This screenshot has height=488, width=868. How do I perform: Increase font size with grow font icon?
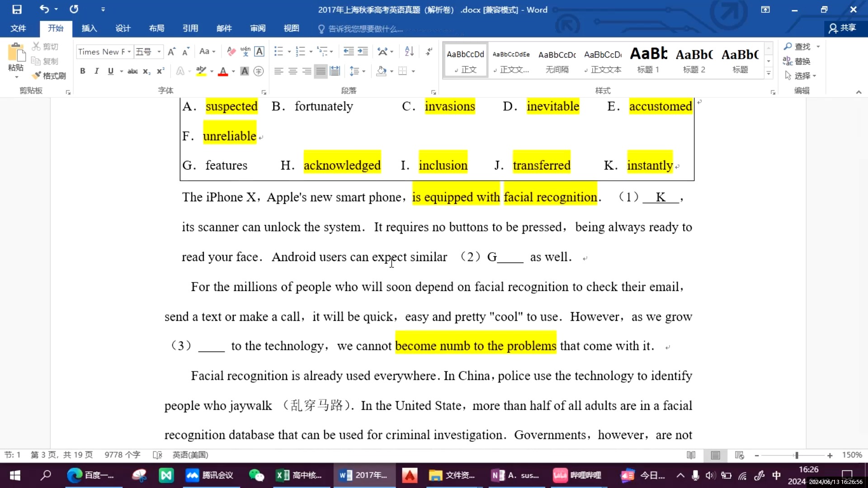click(171, 52)
